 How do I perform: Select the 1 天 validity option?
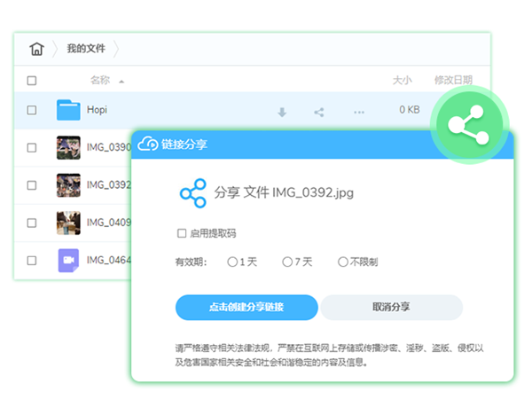click(x=232, y=262)
